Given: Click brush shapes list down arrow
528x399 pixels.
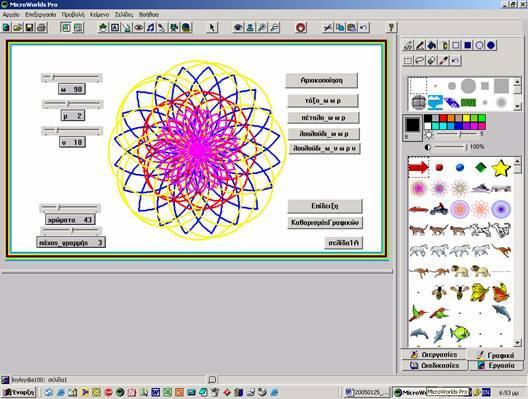Looking at the screenshot, I should (x=518, y=106).
